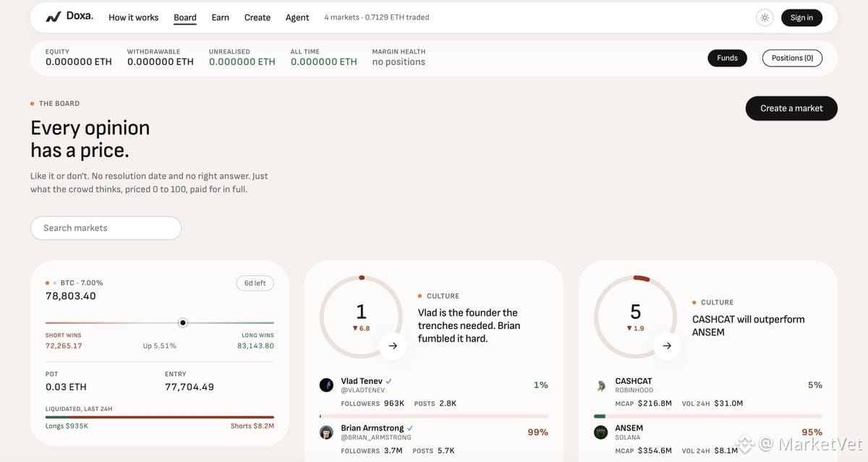This screenshot has width=868, height=462.
Task: Click the Vlad vs Brian percentage bar
Action: [x=434, y=416]
